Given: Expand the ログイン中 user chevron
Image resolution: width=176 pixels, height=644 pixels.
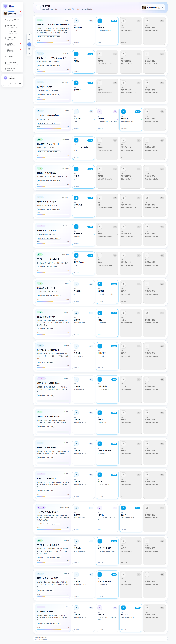Looking at the screenshot, I should tap(20, 78).
